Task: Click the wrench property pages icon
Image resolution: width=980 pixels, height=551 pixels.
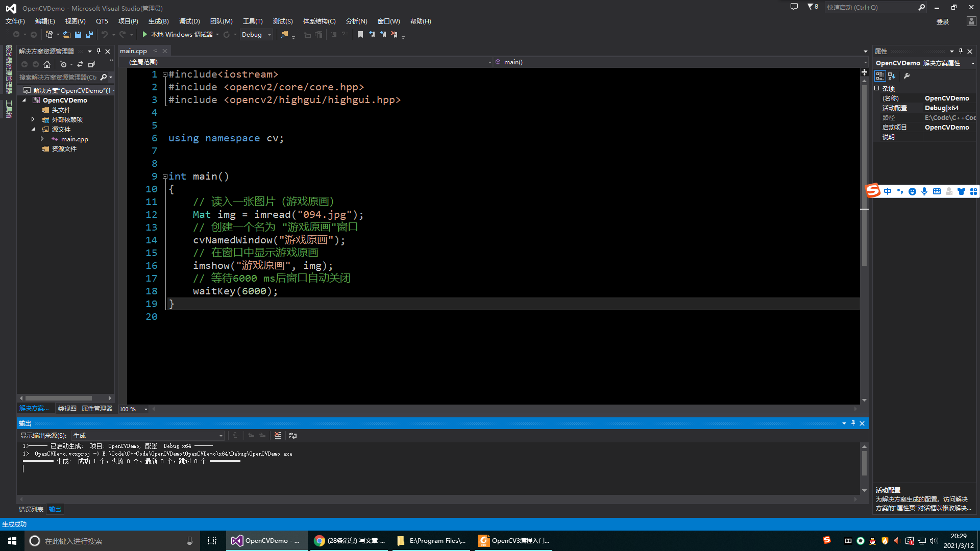Action: pyautogui.click(x=906, y=76)
